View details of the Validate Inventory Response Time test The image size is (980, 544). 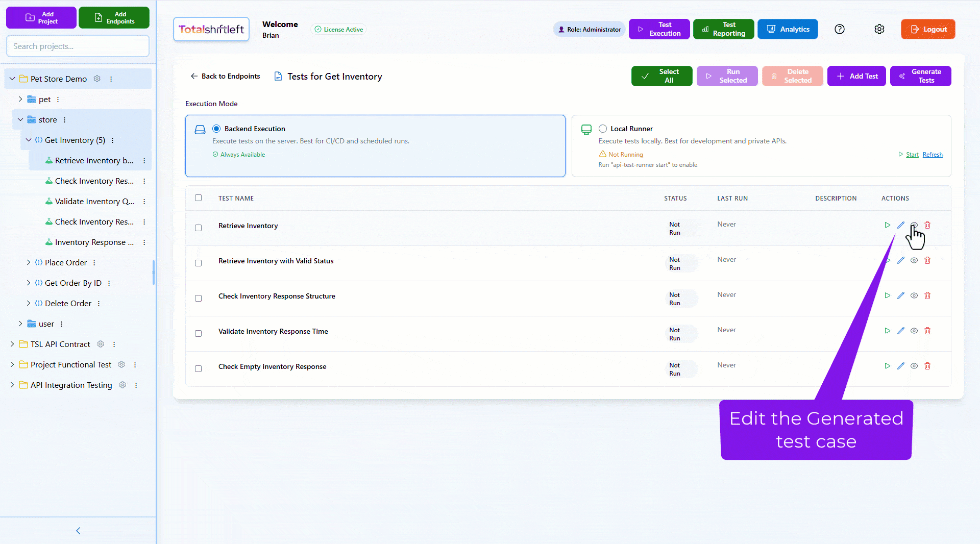[914, 331]
